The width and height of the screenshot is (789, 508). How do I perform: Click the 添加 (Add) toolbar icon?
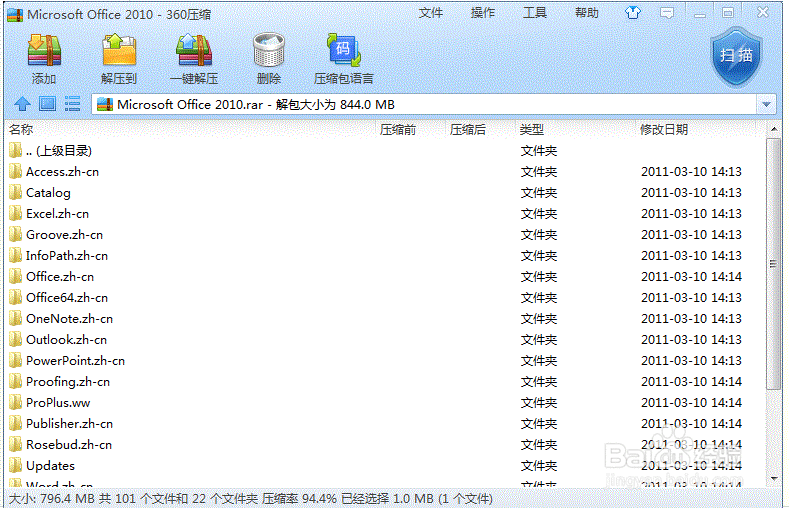point(44,50)
